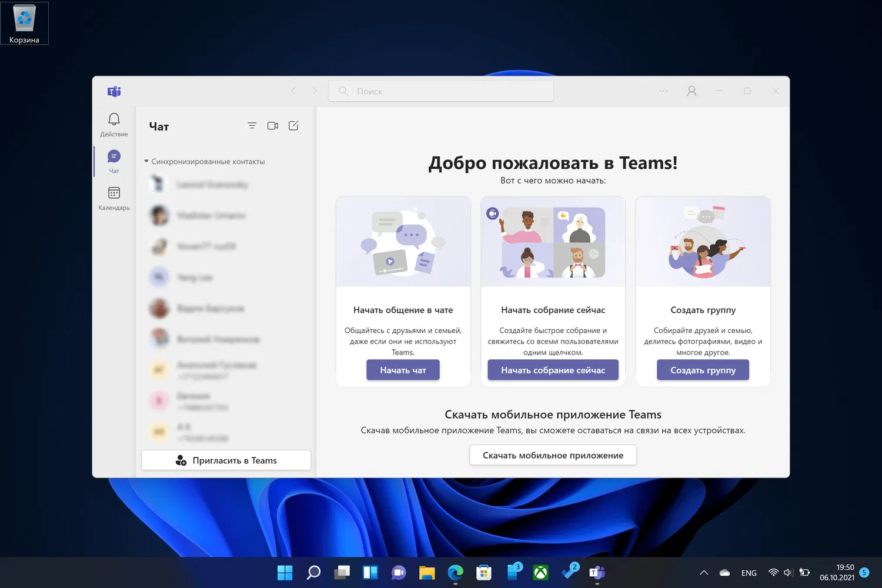Switch to the Chat section in sidebar

tap(114, 161)
